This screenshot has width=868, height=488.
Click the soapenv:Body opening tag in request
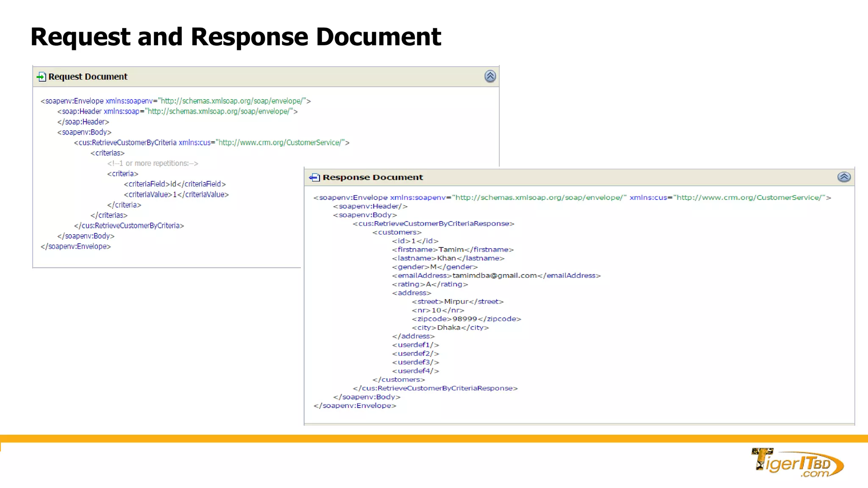pos(84,132)
